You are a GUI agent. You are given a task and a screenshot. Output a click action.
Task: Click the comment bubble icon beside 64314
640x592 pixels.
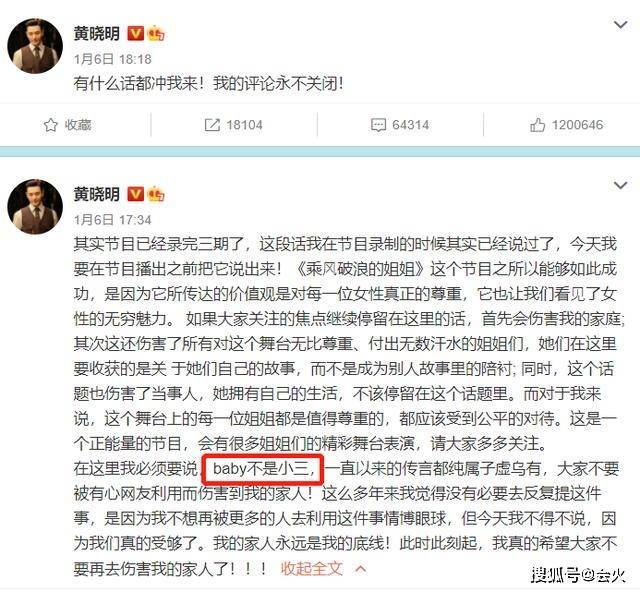coord(378,125)
